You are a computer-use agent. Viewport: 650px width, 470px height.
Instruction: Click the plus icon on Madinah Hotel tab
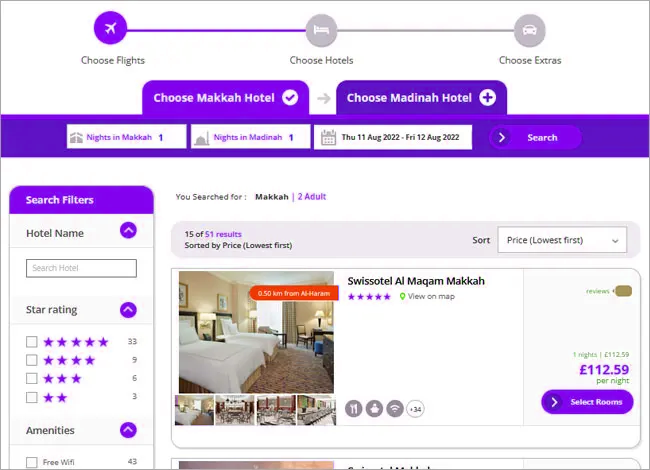(488, 97)
